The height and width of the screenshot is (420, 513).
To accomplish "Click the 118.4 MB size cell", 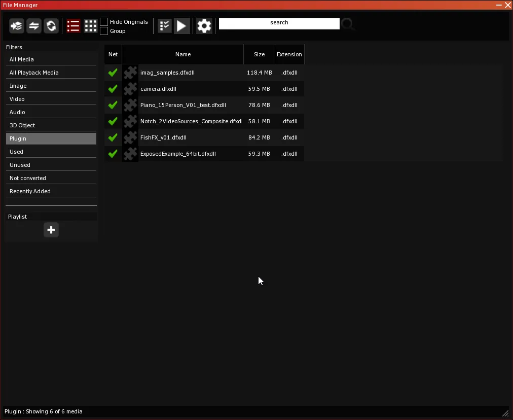I will click(x=259, y=73).
